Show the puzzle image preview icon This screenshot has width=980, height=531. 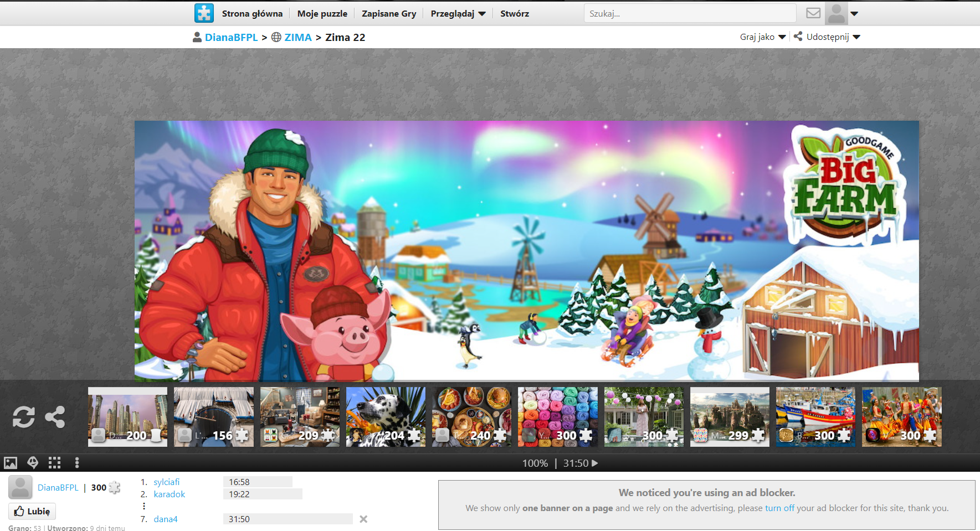tap(11, 462)
